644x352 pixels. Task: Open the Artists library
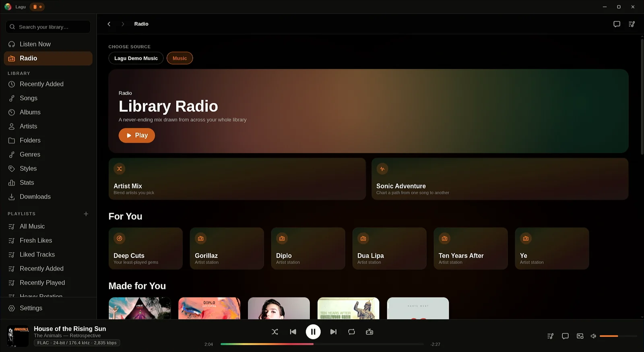[x=48, y=126]
